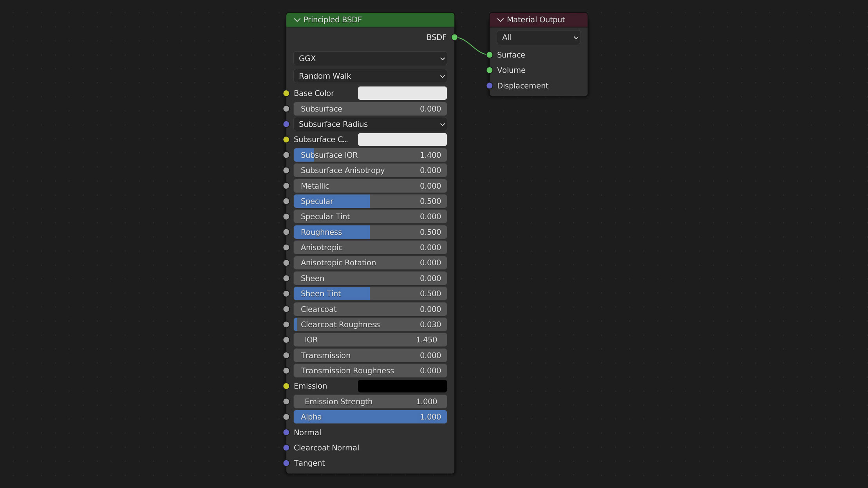
Task: Click the Emission input socket
Action: pos(286,386)
